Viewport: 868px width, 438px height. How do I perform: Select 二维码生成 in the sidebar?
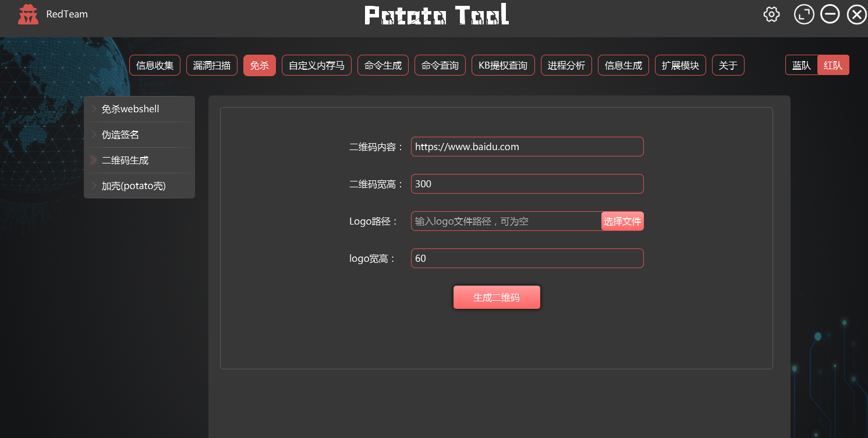click(x=139, y=160)
